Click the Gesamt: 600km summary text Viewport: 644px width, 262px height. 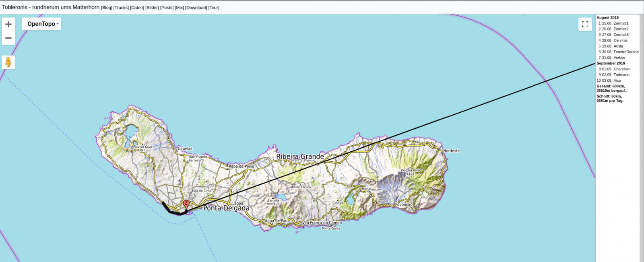click(611, 89)
